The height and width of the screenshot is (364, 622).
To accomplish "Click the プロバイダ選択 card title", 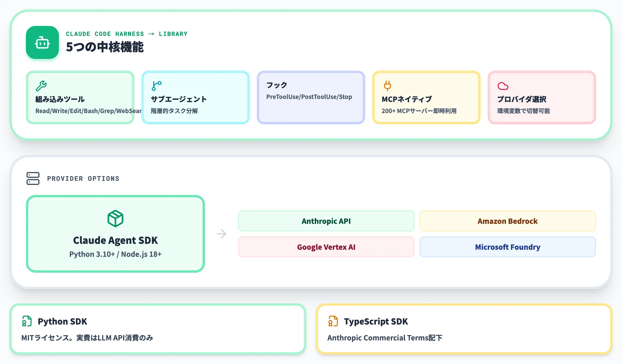I will [x=522, y=99].
